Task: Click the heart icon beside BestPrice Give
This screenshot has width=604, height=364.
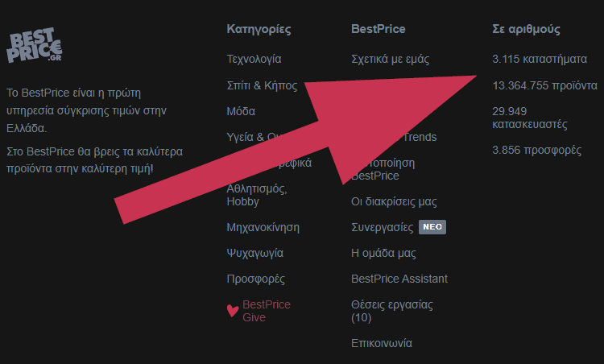Action: pos(232,311)
